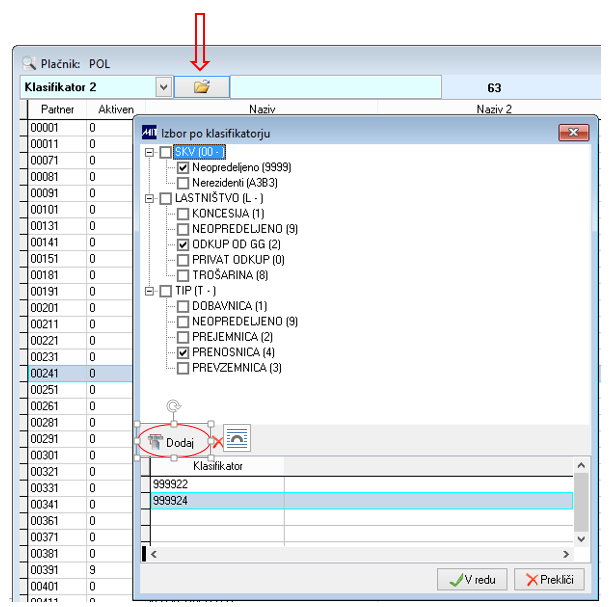Check NEOPREDELJENO (9) under LASTNIŠTVO

point(183,229)
